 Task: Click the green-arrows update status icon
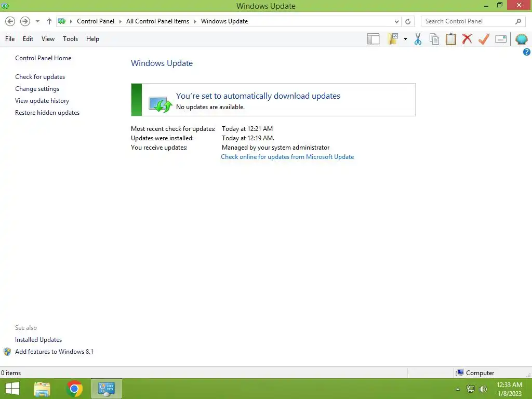point(160,104)
